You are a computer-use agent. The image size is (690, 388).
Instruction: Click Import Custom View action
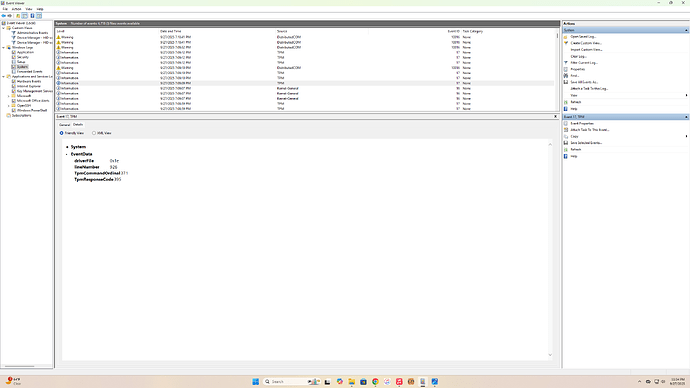[x=586, y=50]
